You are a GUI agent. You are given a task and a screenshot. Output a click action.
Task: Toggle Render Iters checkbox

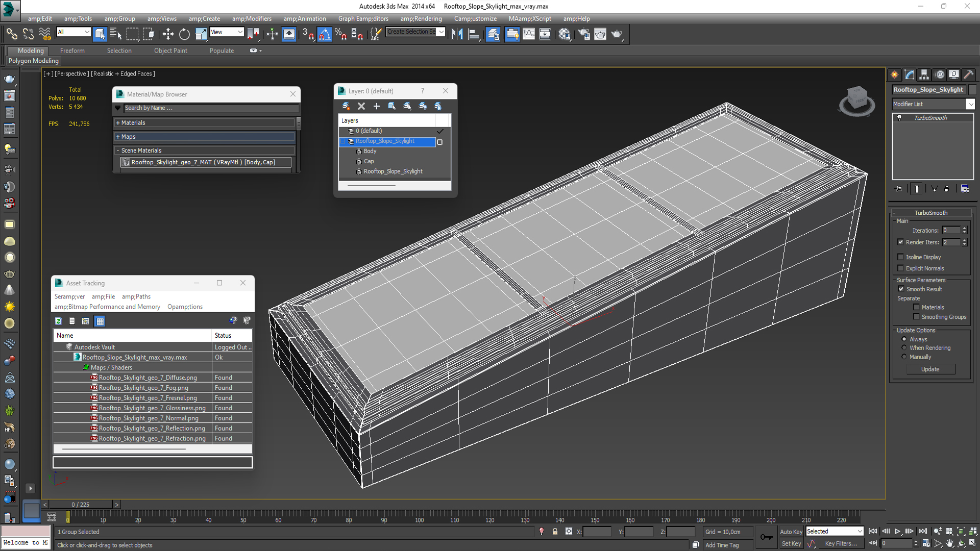(900, 242)
